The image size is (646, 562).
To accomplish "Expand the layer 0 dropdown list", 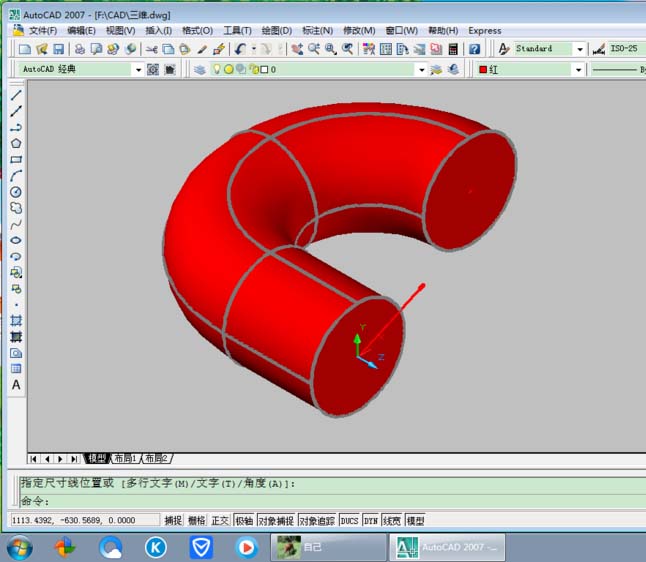I will [421, 70].
